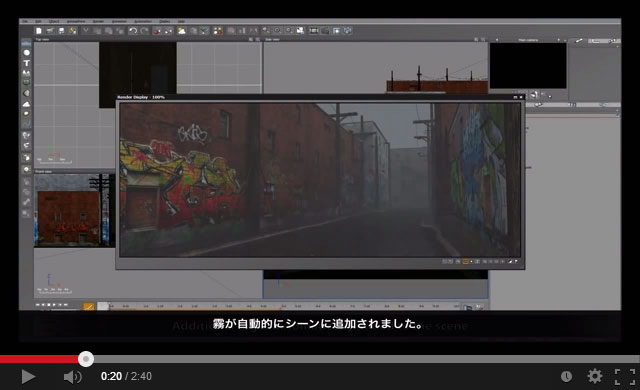640x390 pixels.
Task: Click the render camera filmstrip icon
Action: point(313,31)
